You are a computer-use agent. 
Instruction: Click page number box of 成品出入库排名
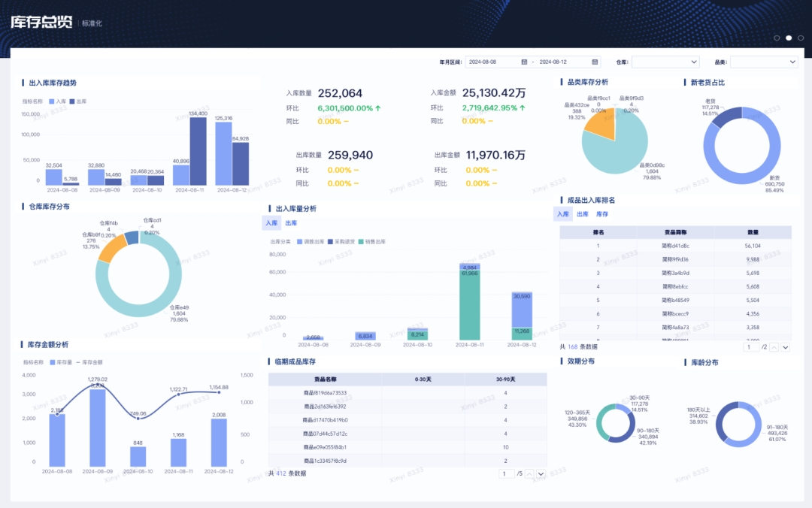pos(750,347)
